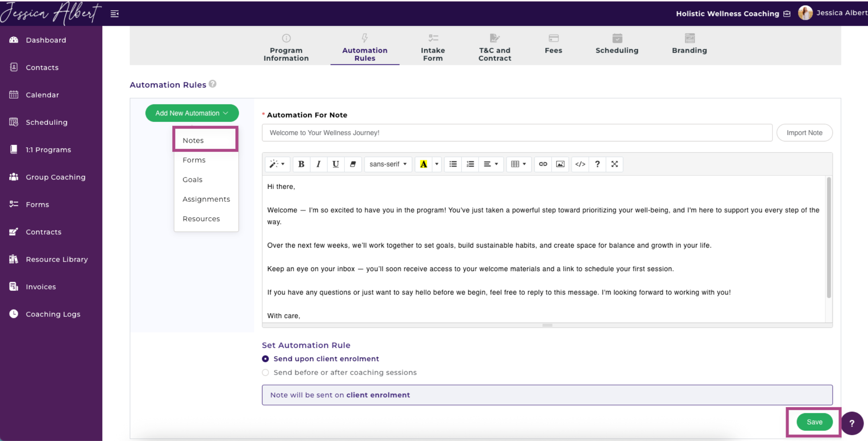Image resolution: width=868 pixels, height=441 pixels.
Task: Switch to the Branding tab
Action: tap(689, 44)
